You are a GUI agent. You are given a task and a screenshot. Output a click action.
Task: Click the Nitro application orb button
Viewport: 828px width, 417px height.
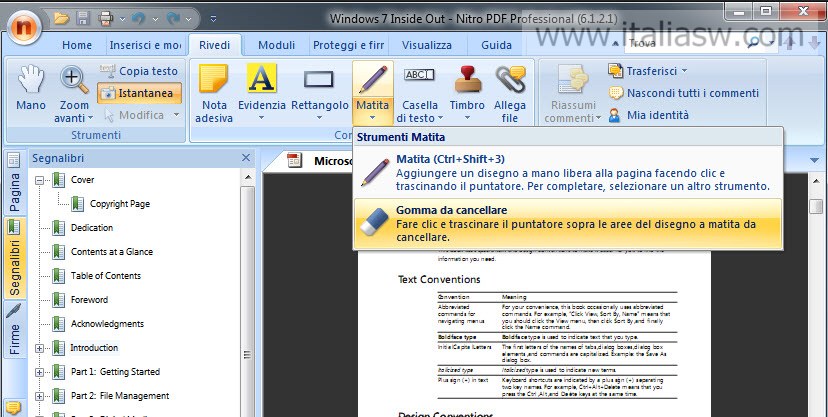[x=22, y=26]
